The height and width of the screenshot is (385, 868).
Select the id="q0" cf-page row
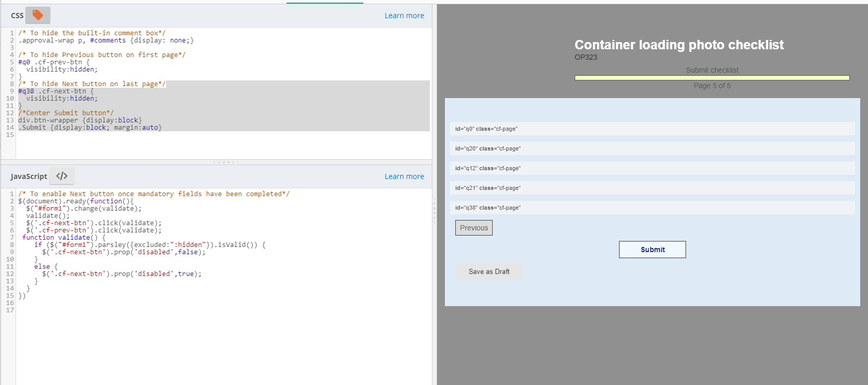(x=652, y=129)
